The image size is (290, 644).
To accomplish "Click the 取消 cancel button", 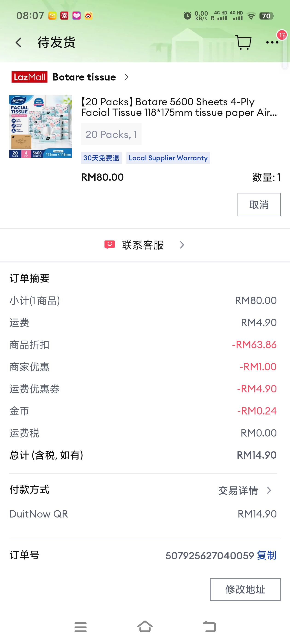I will click(x=259, y=204).
